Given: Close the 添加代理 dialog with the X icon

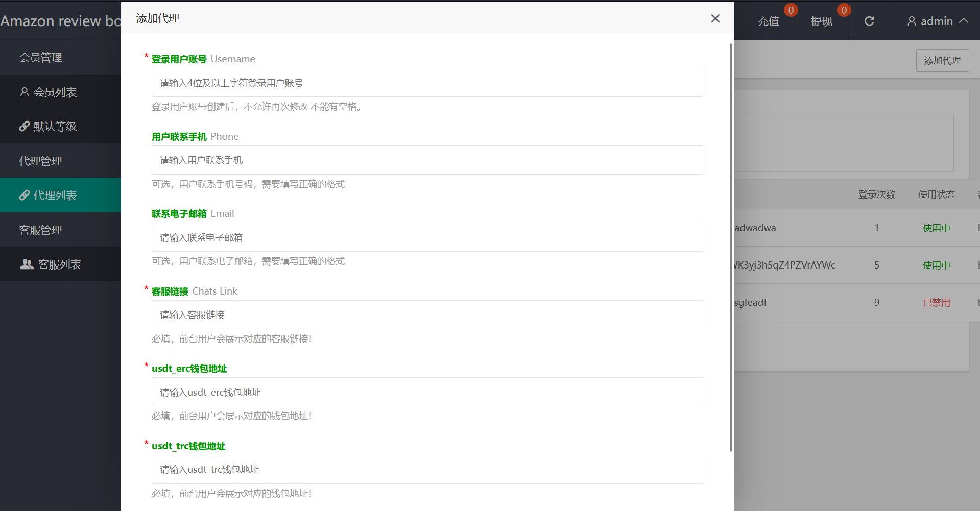Looking at the screenshot, I should pos(715,19).
